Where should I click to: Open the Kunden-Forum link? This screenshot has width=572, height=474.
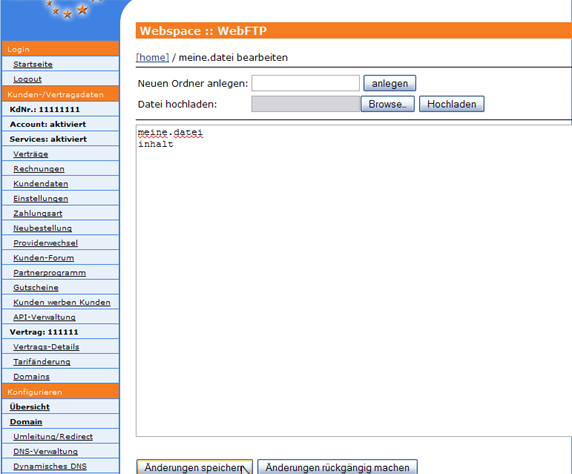(43, 258)
